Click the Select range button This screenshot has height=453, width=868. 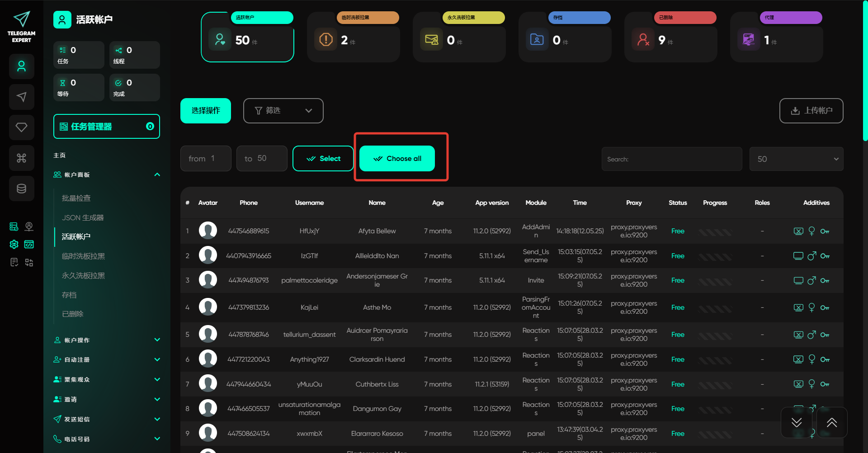pos(323,159)
